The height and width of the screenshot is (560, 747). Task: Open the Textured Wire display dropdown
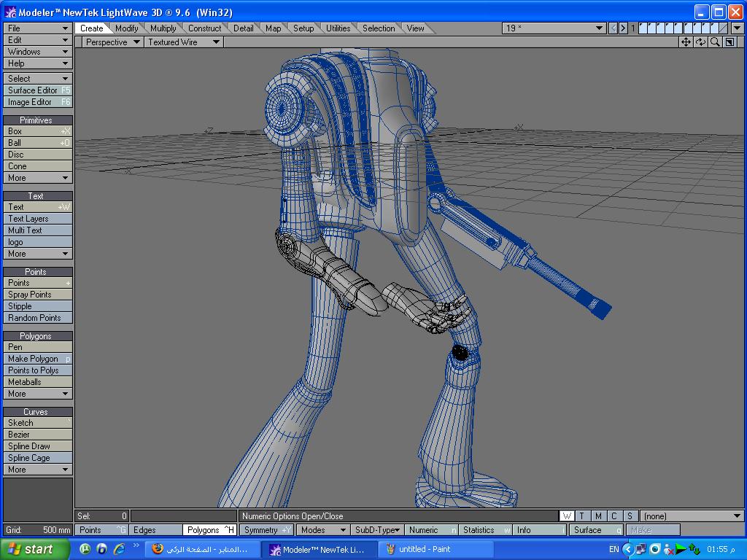(183, 42)
